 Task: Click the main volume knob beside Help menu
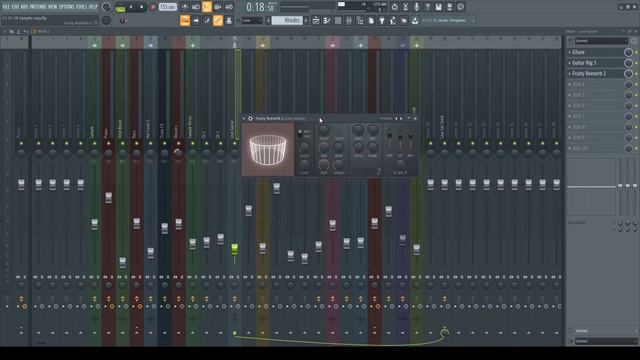point(107,7)
